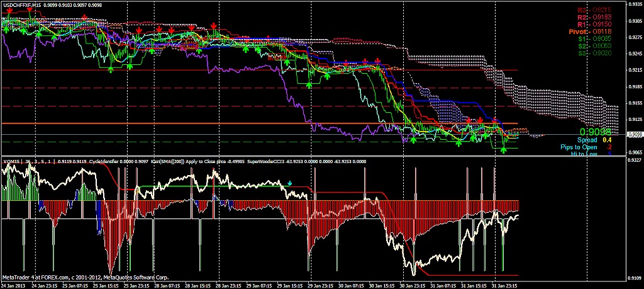
Task: Click the cyan down arrow in the indicator window
Action: [x=289, y=183]
